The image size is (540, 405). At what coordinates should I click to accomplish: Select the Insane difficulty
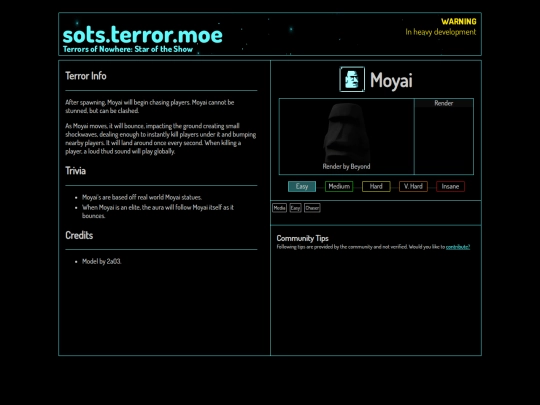click(x=450, y=186)
